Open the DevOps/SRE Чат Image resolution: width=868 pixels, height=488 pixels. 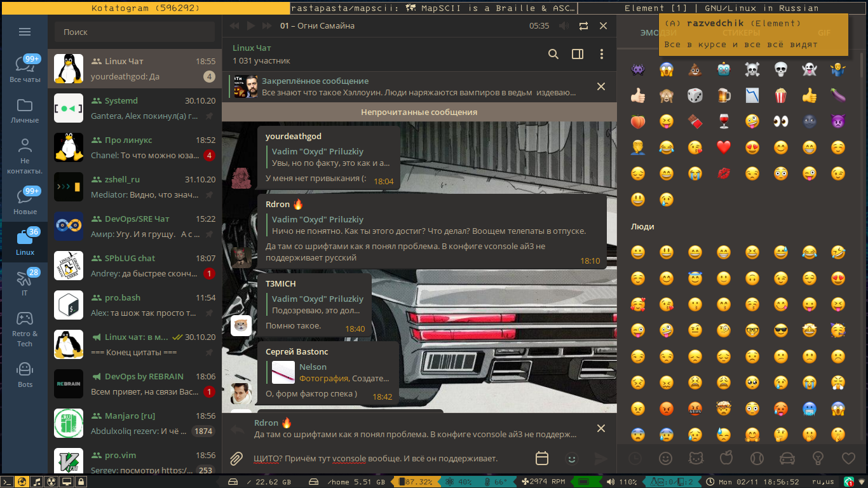[135, 227]
